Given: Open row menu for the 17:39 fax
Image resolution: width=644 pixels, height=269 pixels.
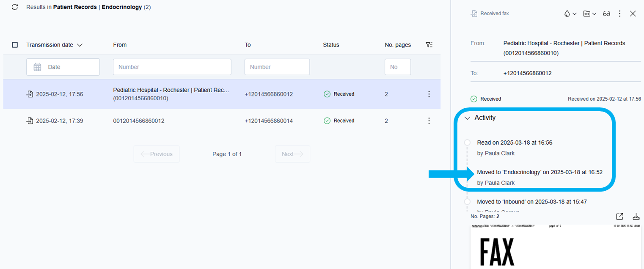Looking at the screenshot, I should point(429,121).
